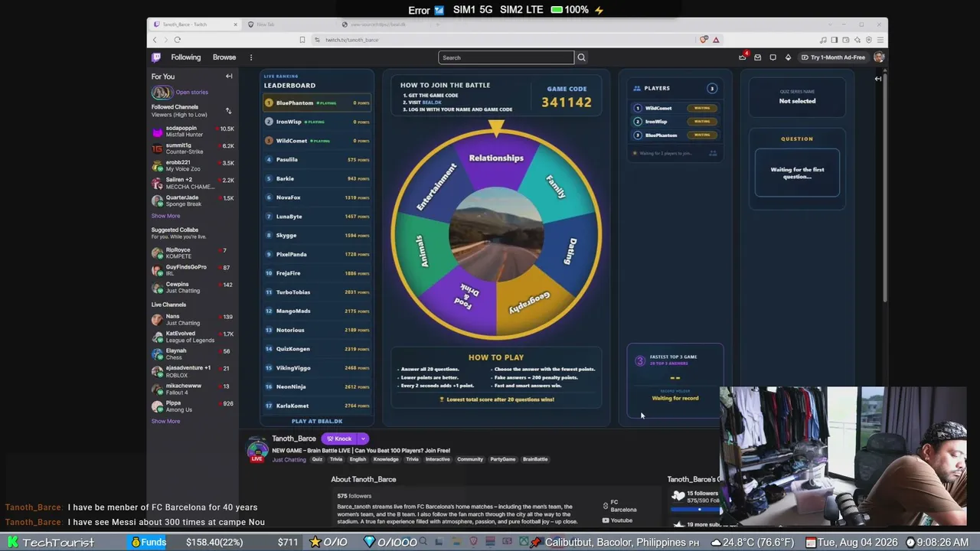Viewport: 980px width, 551px height.
Task: Click the Quiz stream tag
Action: pyautogui.click(x=317, y=459)
